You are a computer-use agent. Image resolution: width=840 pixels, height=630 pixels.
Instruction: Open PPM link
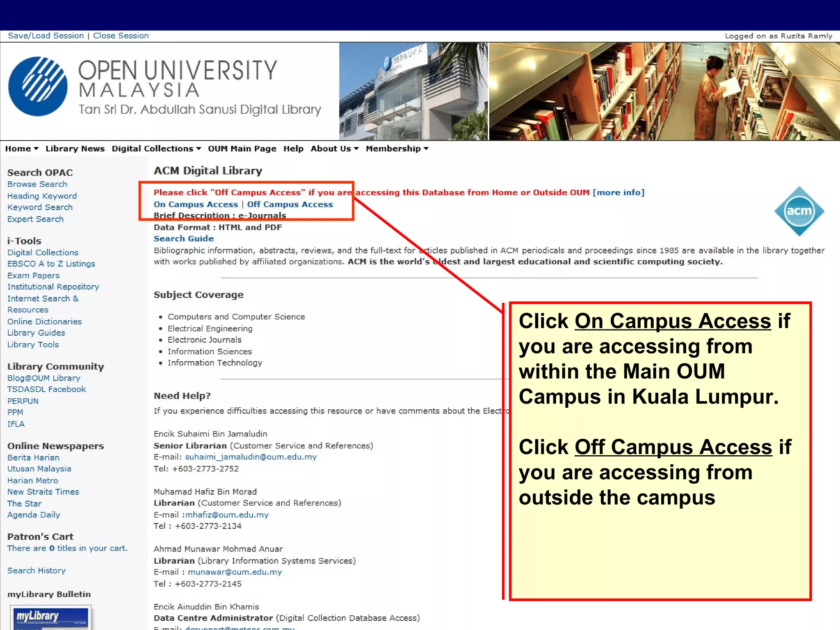tap(15, 412)
